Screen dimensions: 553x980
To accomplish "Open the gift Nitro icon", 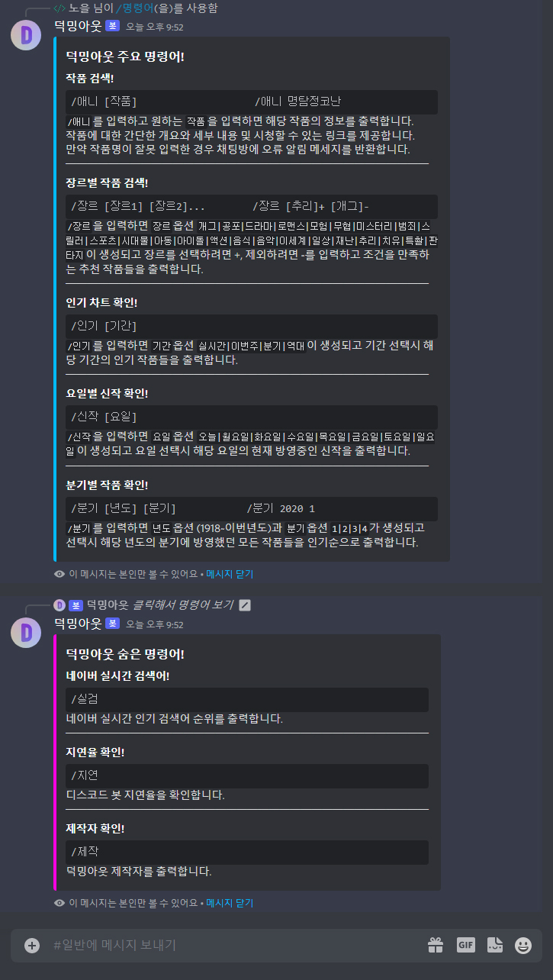I will [436, 945].
